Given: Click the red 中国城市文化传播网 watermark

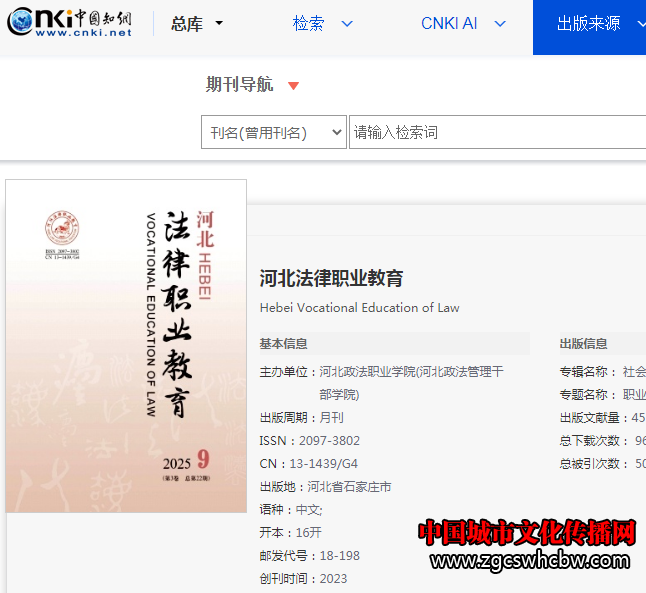Looking at the screenshot, I should coord(527,532).
